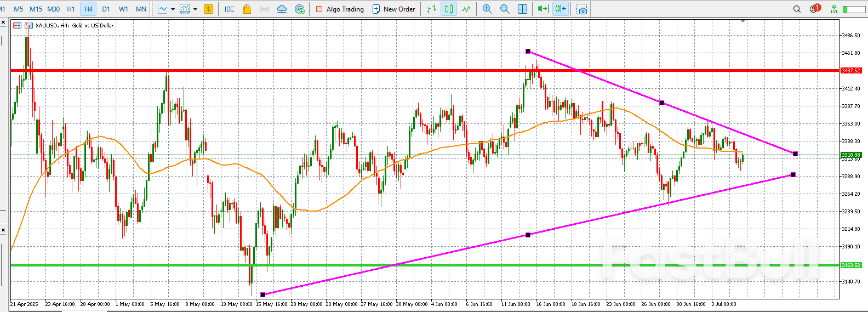Open the IDE MetaEditor button
This screenshot has height=312, width=868.
(x=229, y=9)
